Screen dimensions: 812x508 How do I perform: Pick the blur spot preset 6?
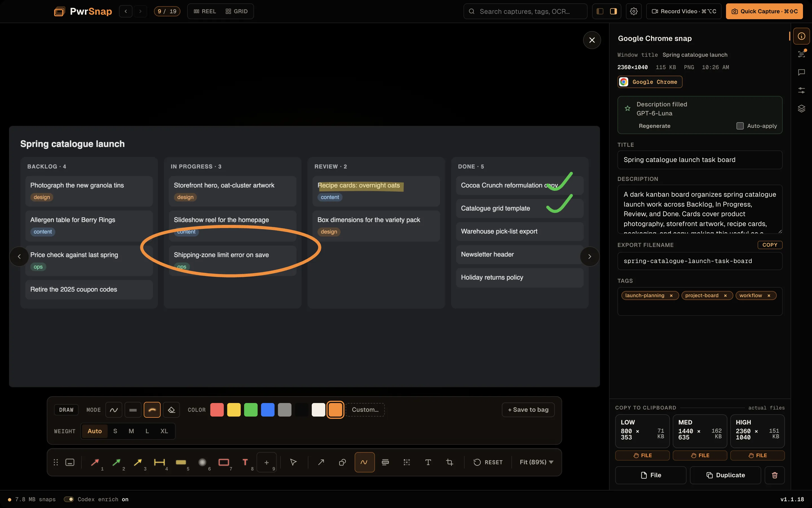click(x=203, y=462)
